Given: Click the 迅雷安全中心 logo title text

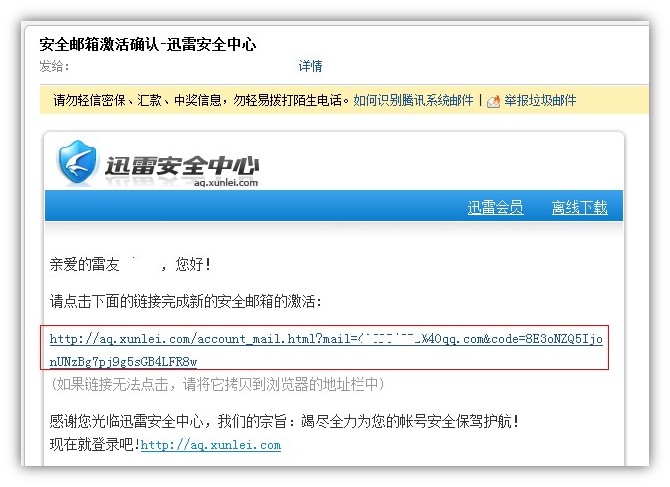Looking at the screenshot, I should coord(182,166).
